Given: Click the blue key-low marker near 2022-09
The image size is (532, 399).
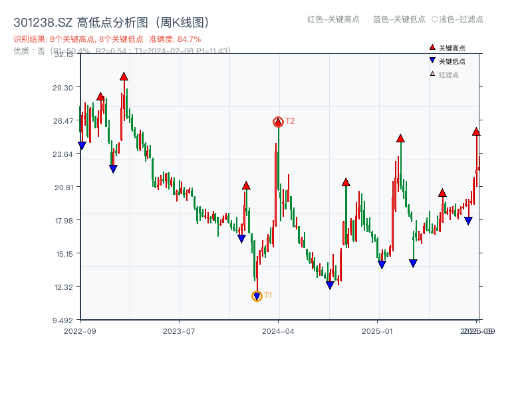Looking at the screenshot, I should click(x=82, y=145).
